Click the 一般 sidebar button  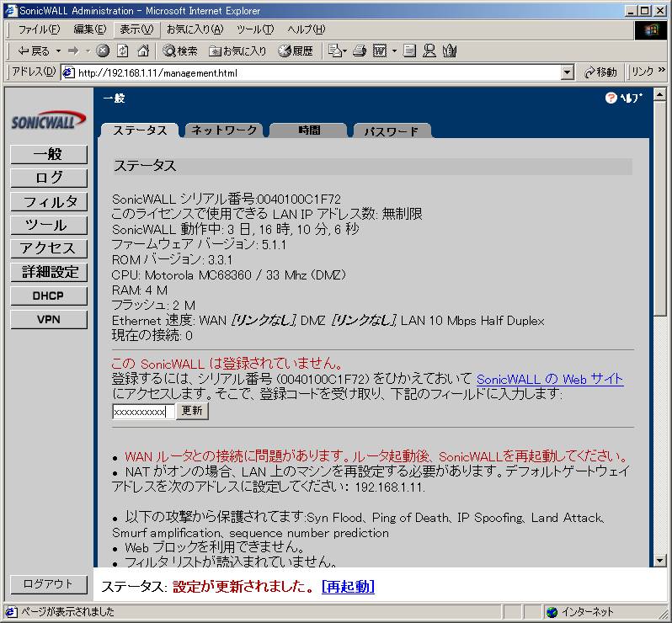click(49, 154)
